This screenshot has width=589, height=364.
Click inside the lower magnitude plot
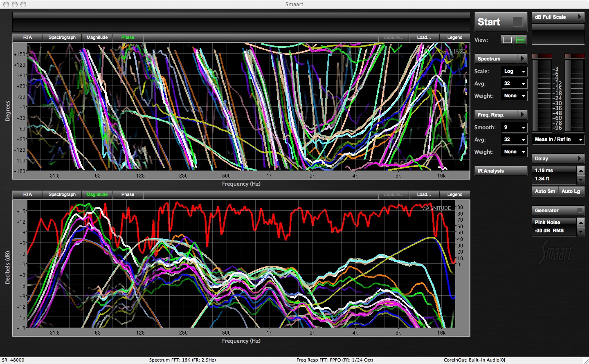pyautogui.click(x=241, y=264)
